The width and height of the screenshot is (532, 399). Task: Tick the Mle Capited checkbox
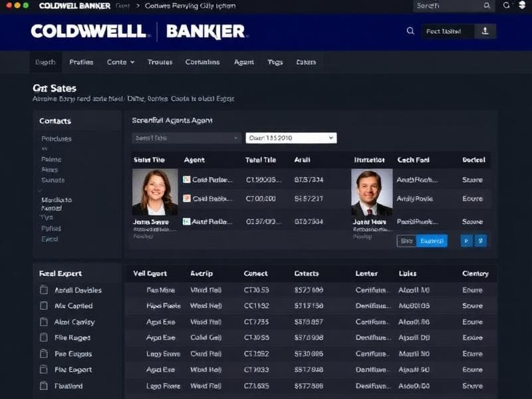click(x=44, y=306)
